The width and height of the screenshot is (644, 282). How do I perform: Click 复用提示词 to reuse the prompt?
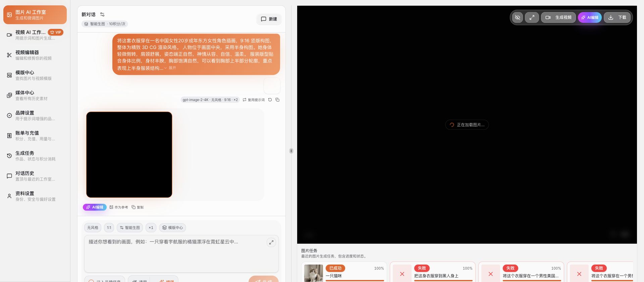[254, 100]
